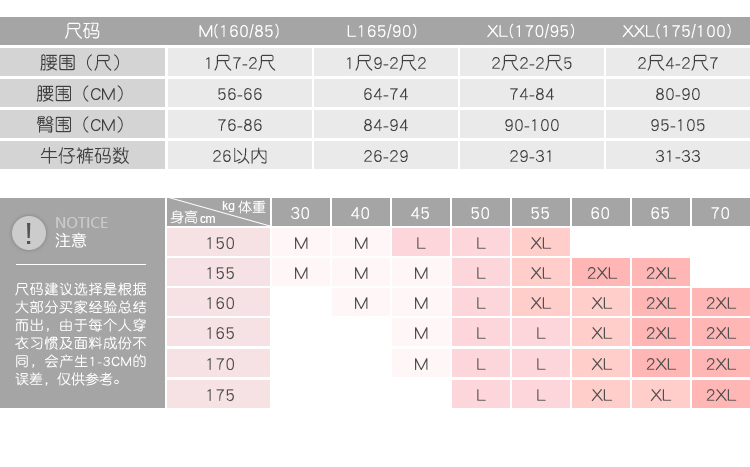Screen dimensions: 750x467
Task: Click the XL(170/95) size header
Action: click(x=531, y=32)
